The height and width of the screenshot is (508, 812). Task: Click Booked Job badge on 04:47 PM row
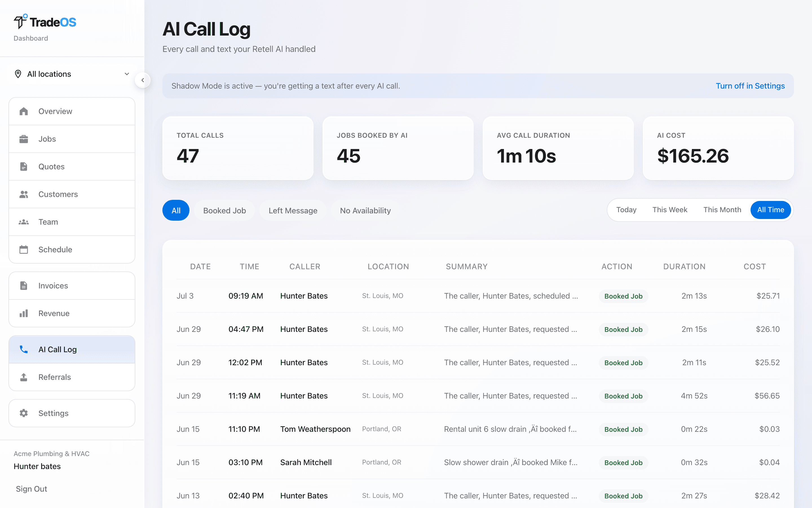pyautogui.click(x=623, y=329)
